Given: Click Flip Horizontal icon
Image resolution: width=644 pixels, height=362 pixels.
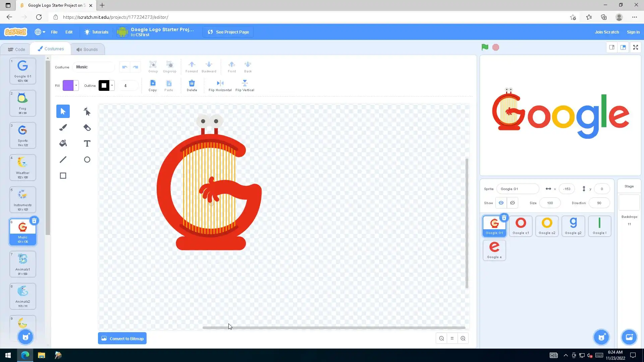Looking at the screenshot, I should 220,83.
